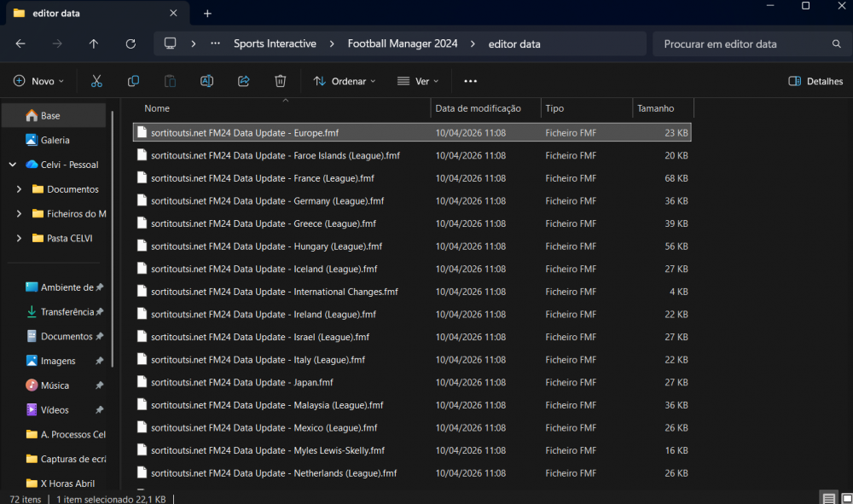
Task: Switch to the details list view icon
Action: pos(828,498)
